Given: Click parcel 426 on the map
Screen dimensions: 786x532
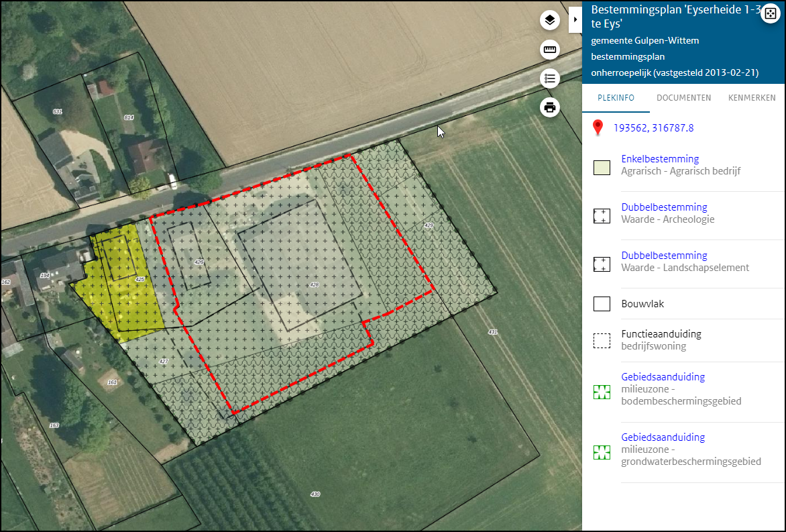Looking at the screenshot, I should pos(199,262).
